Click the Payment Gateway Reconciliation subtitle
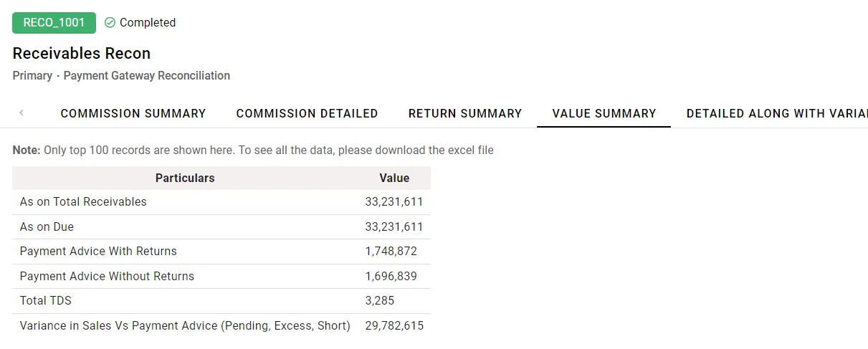The image size is (868, 349). click(147, 76)
